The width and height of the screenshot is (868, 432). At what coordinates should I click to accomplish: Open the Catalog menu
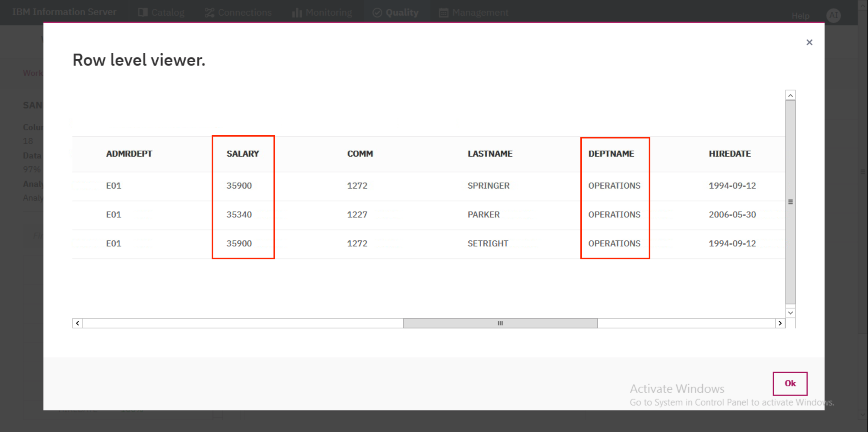[x=161, y=12]
